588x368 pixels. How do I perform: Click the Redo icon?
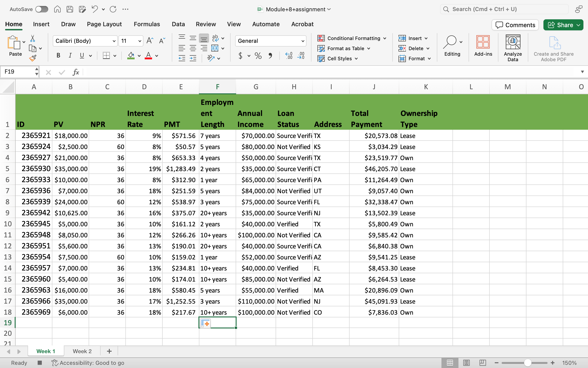(x=113, y=9)
